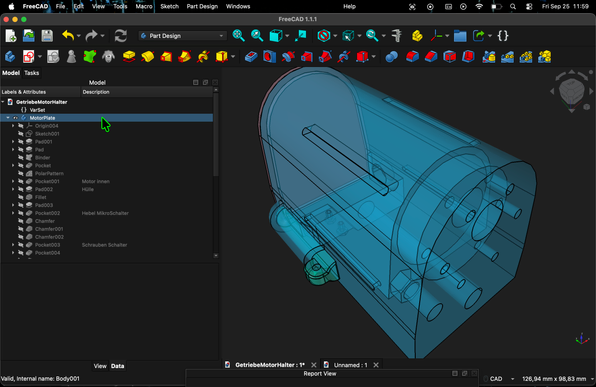Toggle visibility of Fillet feature
Viewport: 596px width, 387px height.
click(x=21, y=197)
